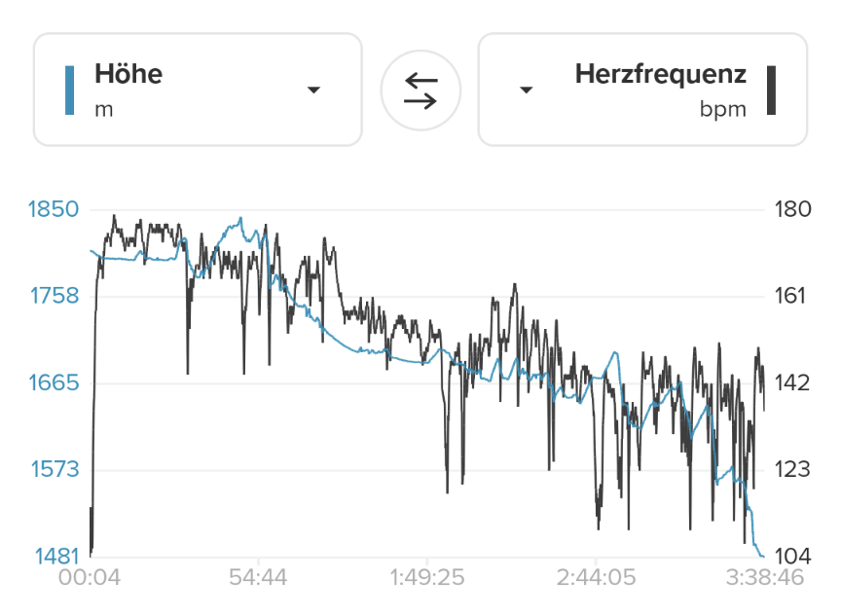This screenshot has width=841, height=616.
Task: Click the swap axes arrows icon
Action: [420, 90]
